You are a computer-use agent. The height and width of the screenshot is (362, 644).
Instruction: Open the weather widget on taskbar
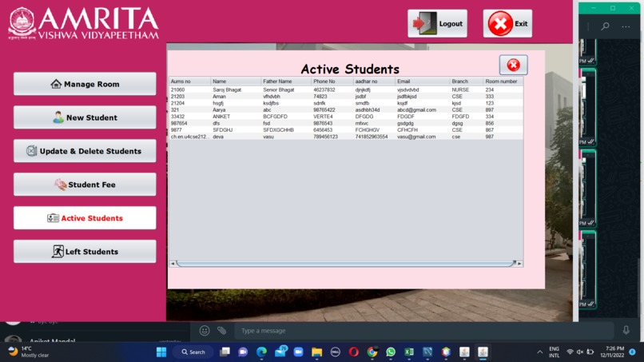pyautogui.click(x=29, y=352)
